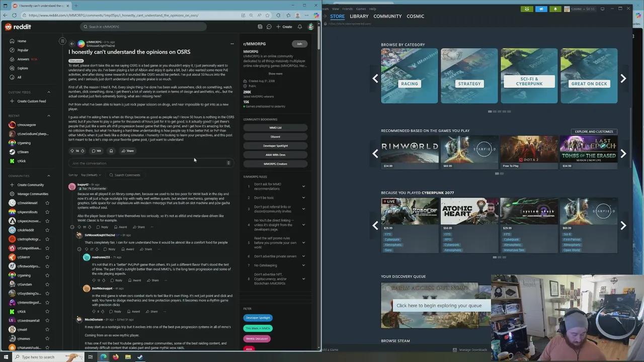Viewport: 644px width, 362px height.
Task: Select the Weekly Discussion filter flair
Action: click(x=257, y=339)
